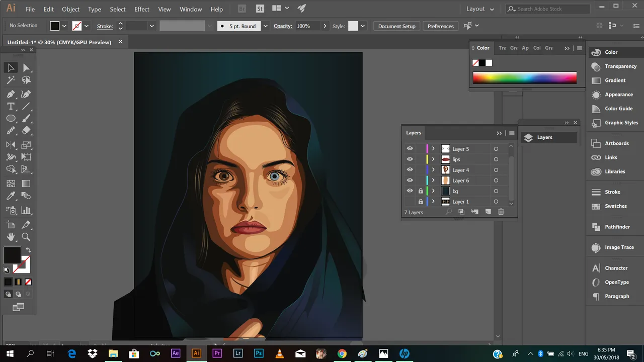This screenshot has width=644, height=362.
Task: Switch to the Color panel tab
Action: click(x=483, y=48)
